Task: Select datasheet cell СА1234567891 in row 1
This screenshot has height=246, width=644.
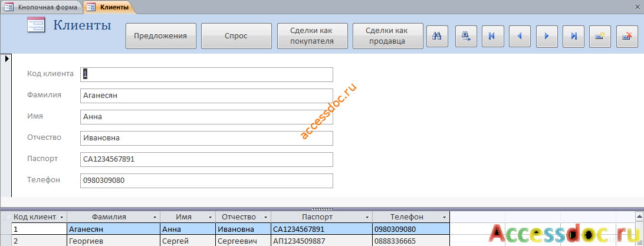Action: point(321,229)
